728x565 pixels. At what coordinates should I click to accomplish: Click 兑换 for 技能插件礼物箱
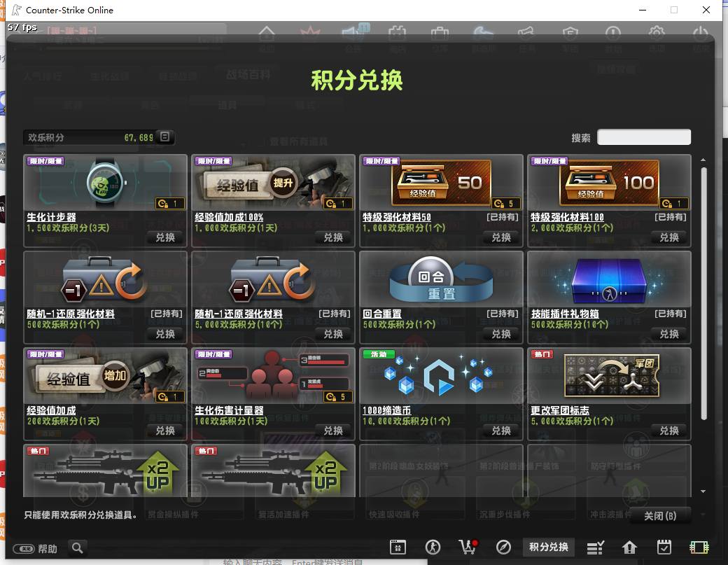tap(669, 334)
